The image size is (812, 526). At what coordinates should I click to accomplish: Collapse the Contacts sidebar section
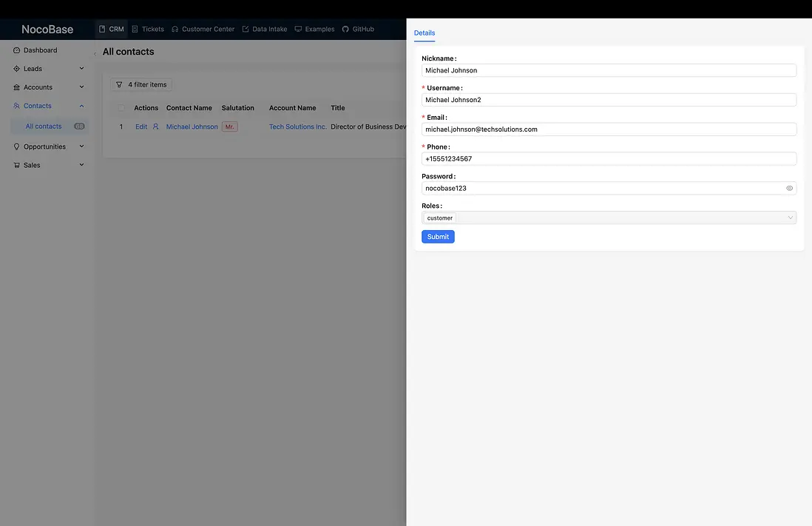81,105
